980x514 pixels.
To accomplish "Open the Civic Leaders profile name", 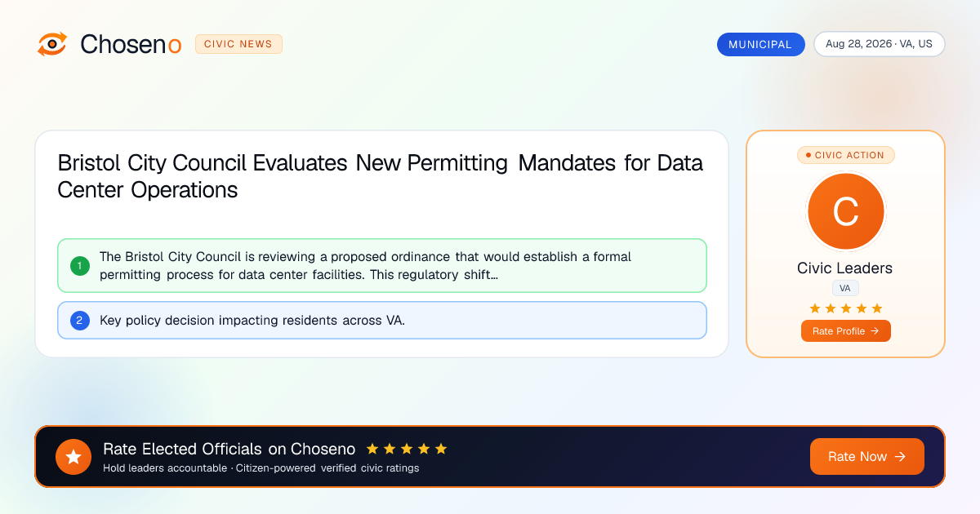I will [x=845, y=268].
